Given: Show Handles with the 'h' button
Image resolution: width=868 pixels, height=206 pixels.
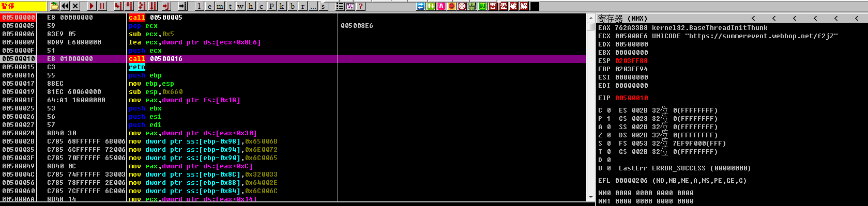Looking at the screenshot, I should (251, 6).
